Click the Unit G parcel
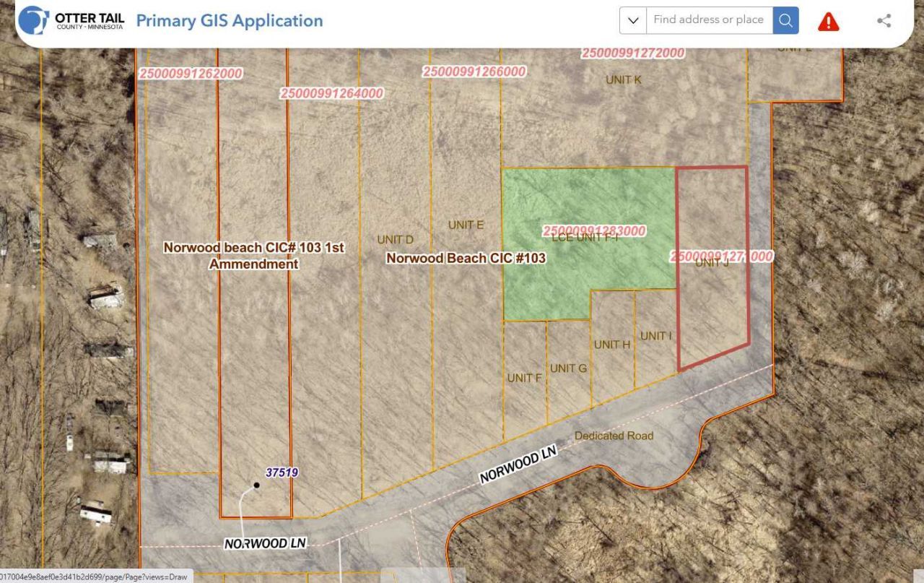 coord(568,368)
